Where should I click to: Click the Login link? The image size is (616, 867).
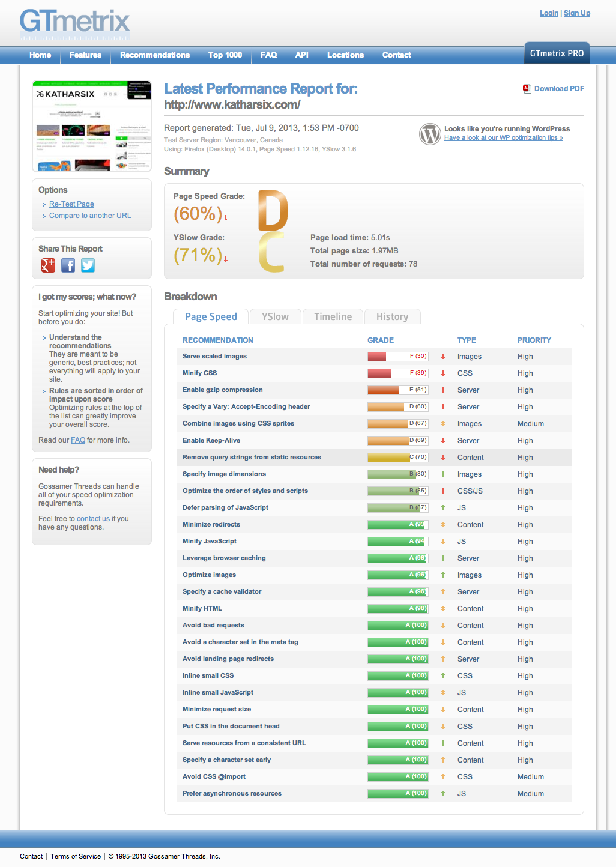[x=549, y=13]
